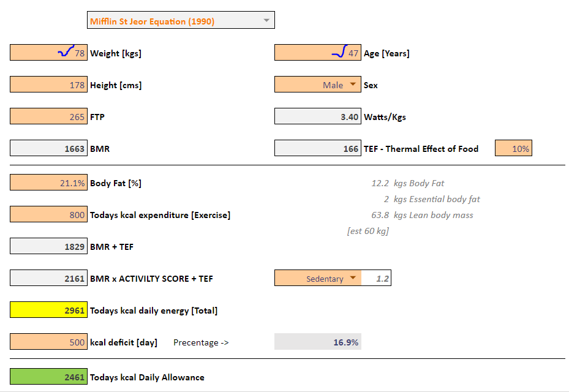Click the Body Fat percentage cell 21.1%
The width and height of the screenshot is (569, 392).
(48, 183)
